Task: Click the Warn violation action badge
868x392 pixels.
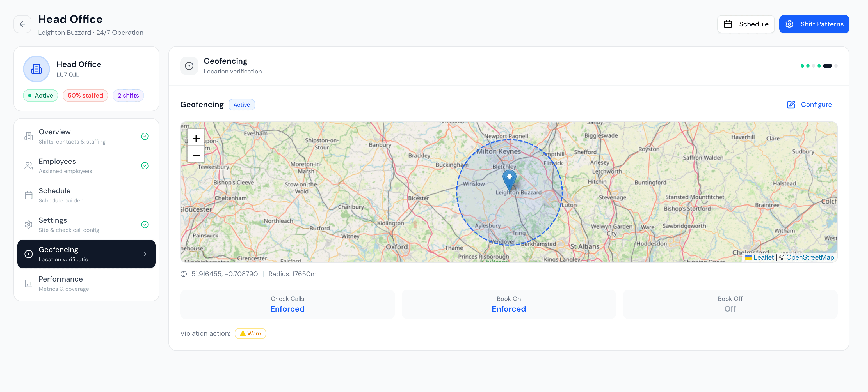Action: 250,333
